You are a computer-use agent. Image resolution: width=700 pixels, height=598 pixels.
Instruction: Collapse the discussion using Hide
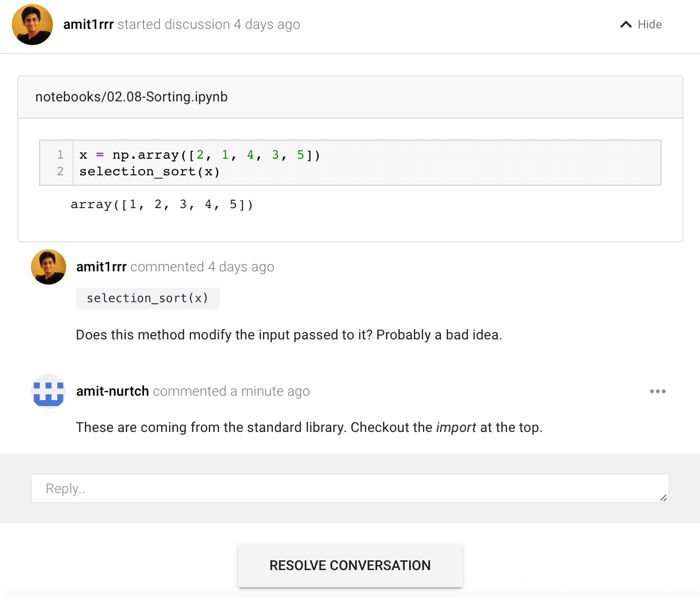649,24
